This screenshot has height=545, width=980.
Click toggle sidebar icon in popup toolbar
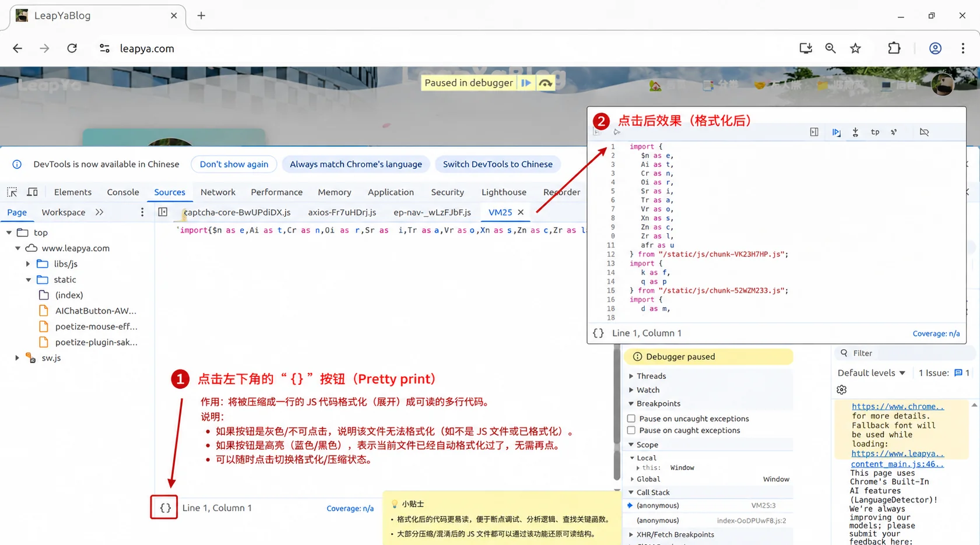click(814, 132)
